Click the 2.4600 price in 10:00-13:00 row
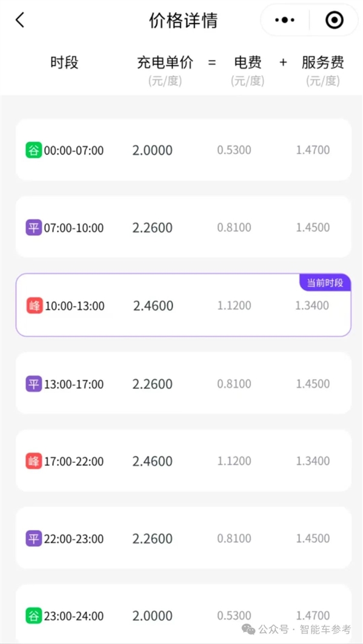The image size is (363, 644). pos(153,306)
